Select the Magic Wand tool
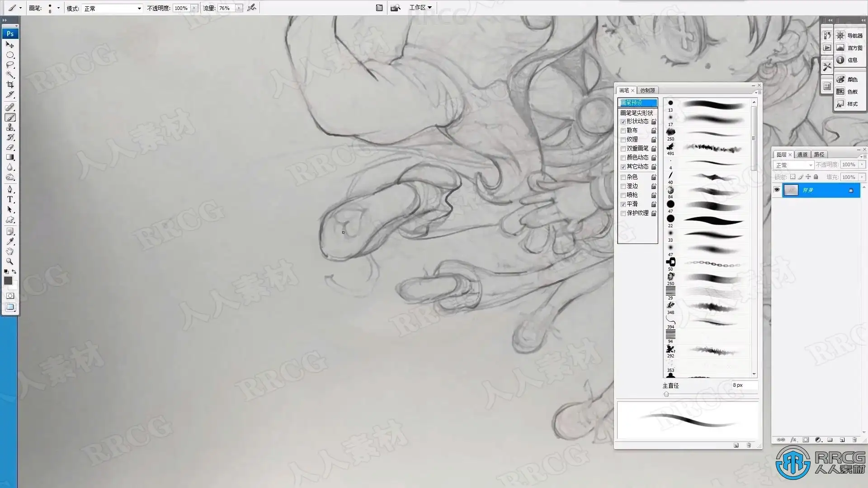 click(x=10, y=75)
